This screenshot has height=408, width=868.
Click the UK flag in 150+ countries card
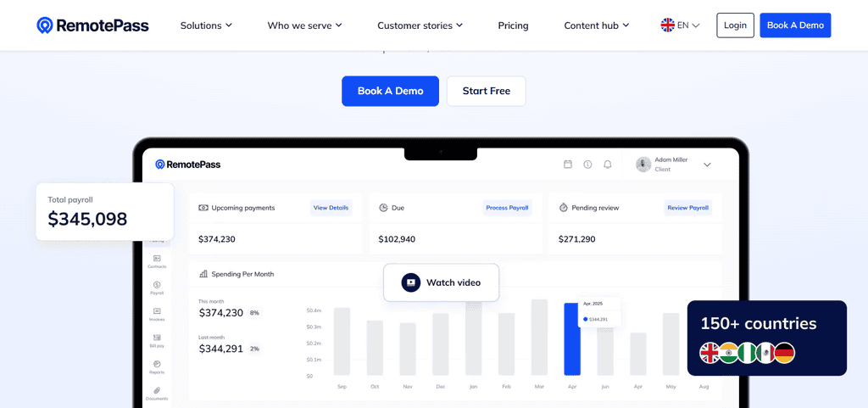709,353
